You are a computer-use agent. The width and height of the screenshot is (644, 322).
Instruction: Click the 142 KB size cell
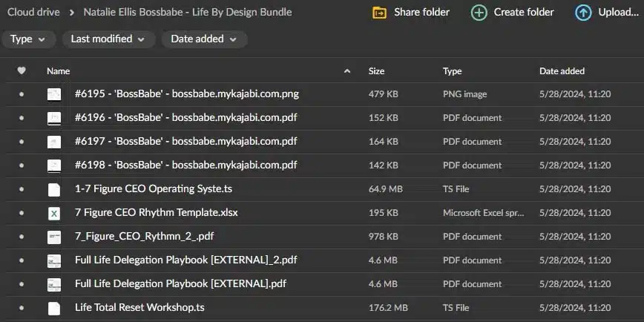coord(383,165)
